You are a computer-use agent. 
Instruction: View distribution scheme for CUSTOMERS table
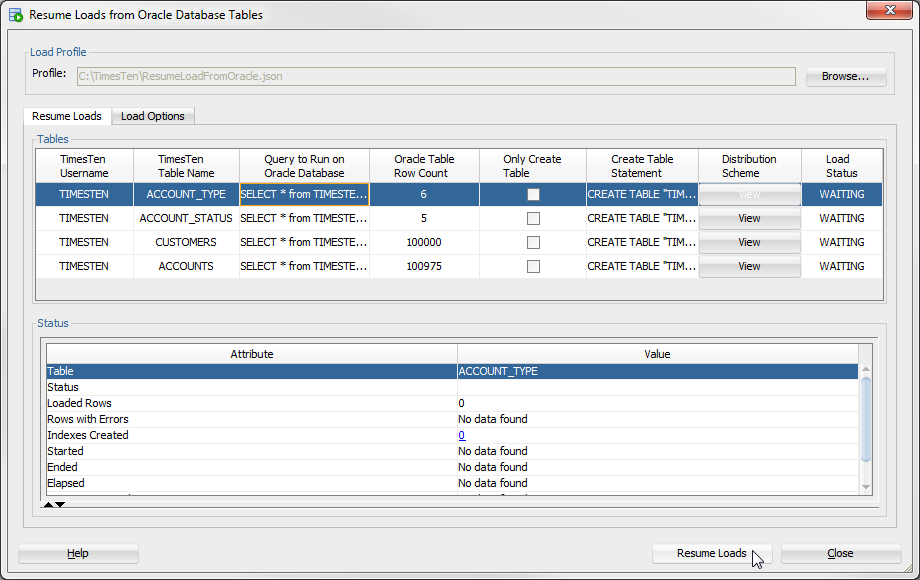tap(749, 242)
